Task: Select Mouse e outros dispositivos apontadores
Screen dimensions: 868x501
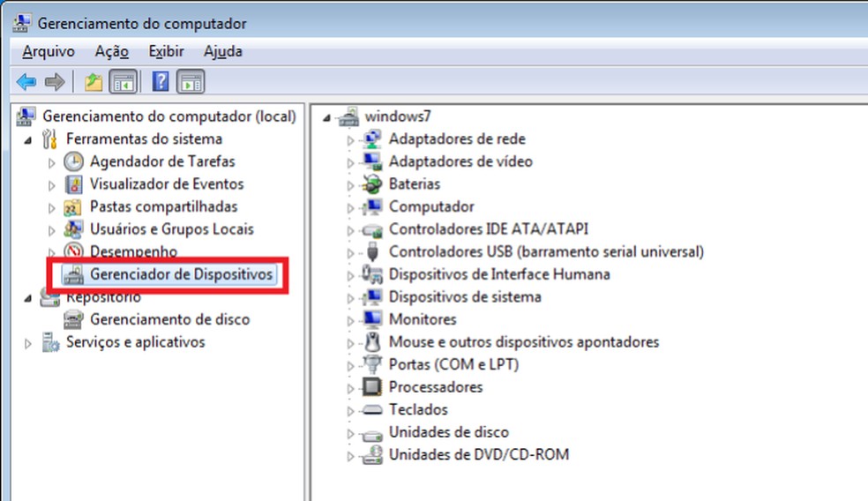Action: click(524, 342)
